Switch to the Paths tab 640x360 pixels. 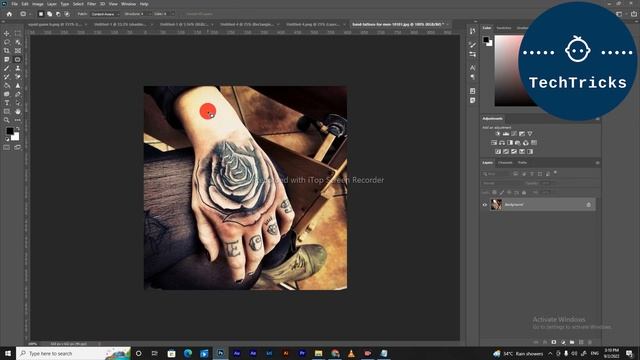pos(522,163)
